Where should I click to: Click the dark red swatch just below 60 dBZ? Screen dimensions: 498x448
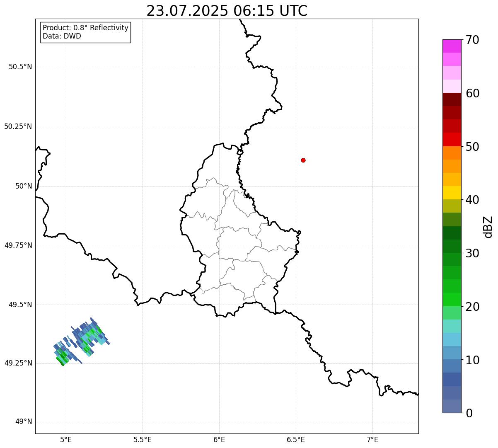point(452,99)
